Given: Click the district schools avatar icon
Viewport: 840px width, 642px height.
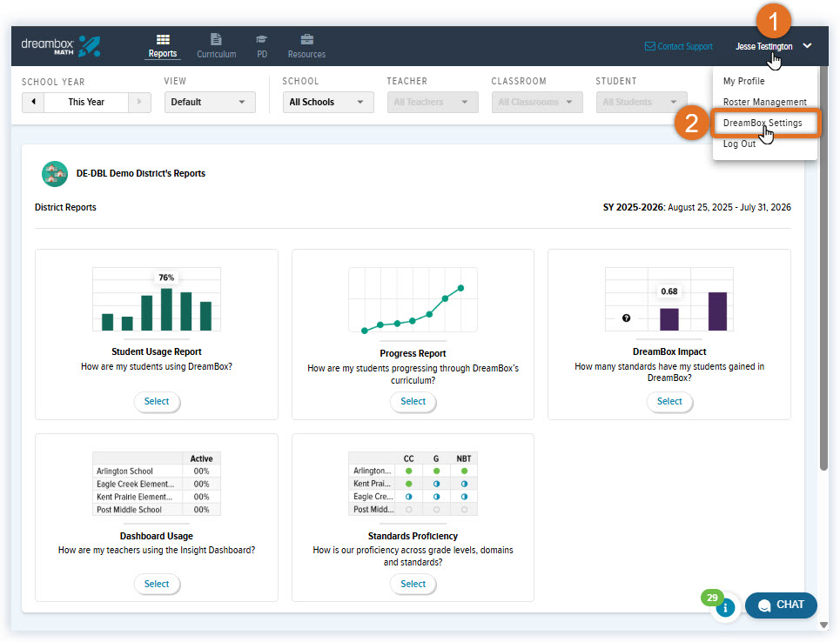Looking at the screenshot, I should point(55,173).
